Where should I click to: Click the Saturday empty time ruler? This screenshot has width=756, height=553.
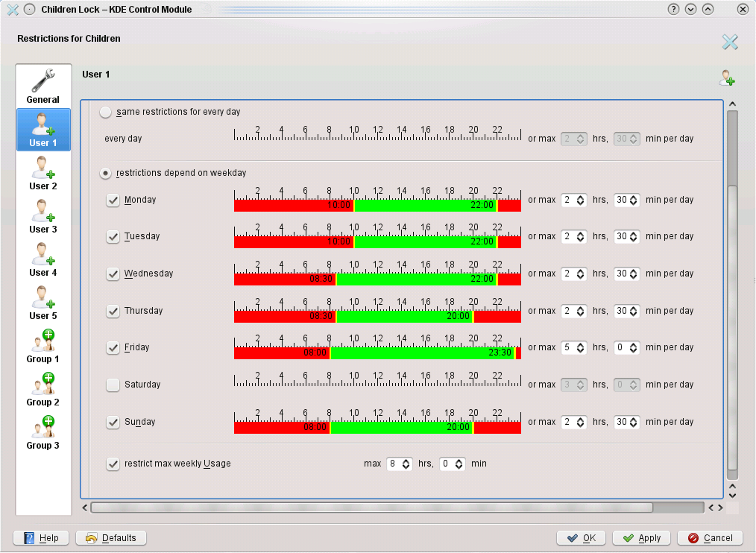[377, 379]
